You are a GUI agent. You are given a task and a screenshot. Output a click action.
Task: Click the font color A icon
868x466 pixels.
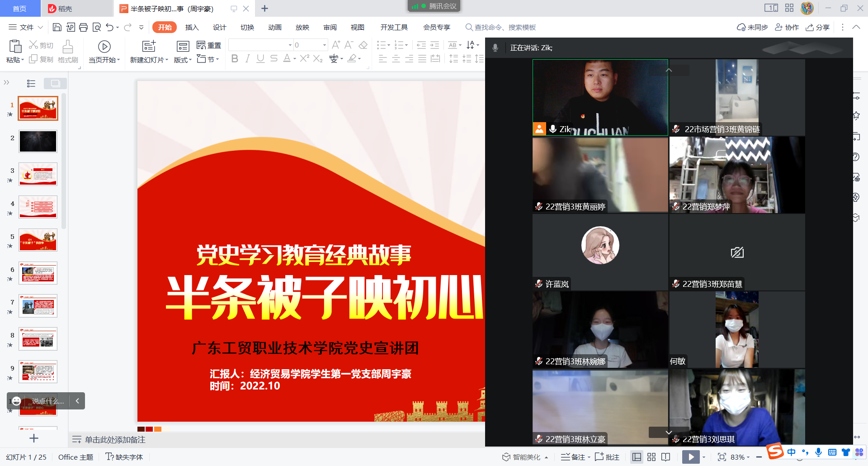pos(287,59)
